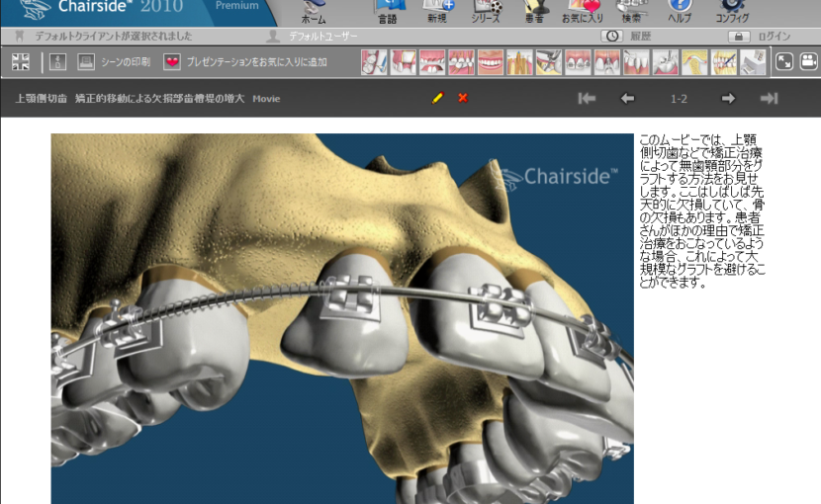821x504 pixels.
Task: Jump to the last slide
Action: click(769, 98)
